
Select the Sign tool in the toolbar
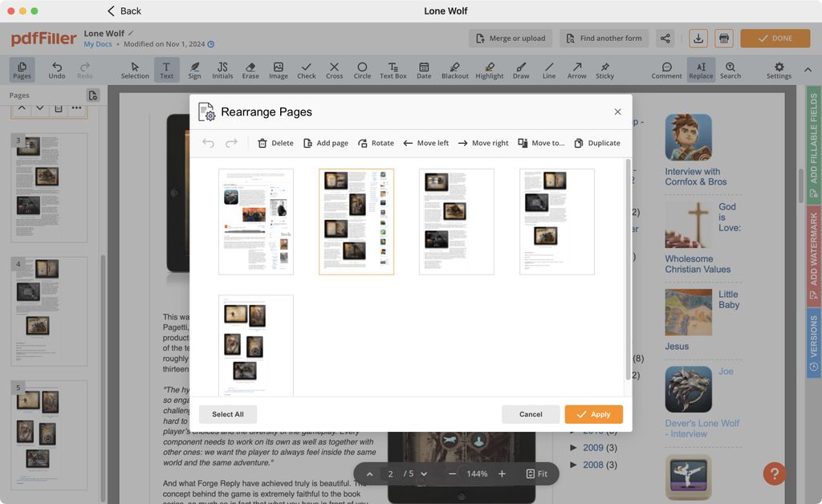(194, 69)
